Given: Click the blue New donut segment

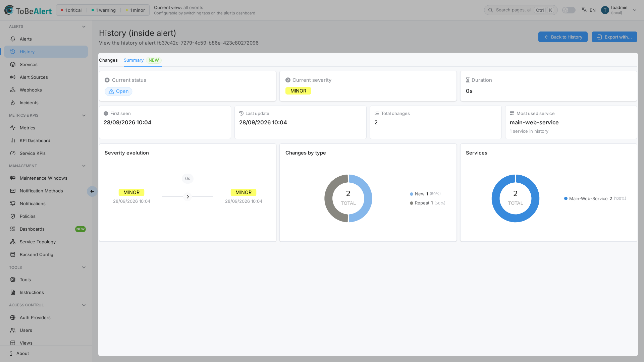Looking at the screenshot, I should point(368,198).
